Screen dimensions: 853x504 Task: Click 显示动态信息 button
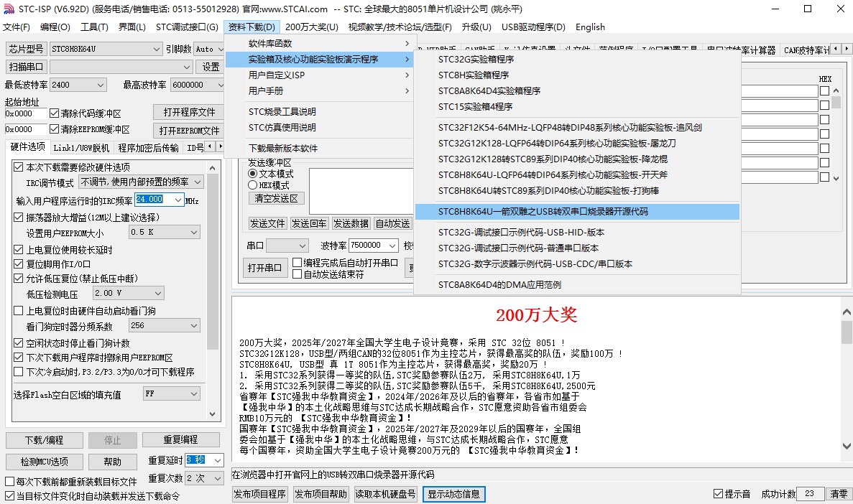click(453, 494)
